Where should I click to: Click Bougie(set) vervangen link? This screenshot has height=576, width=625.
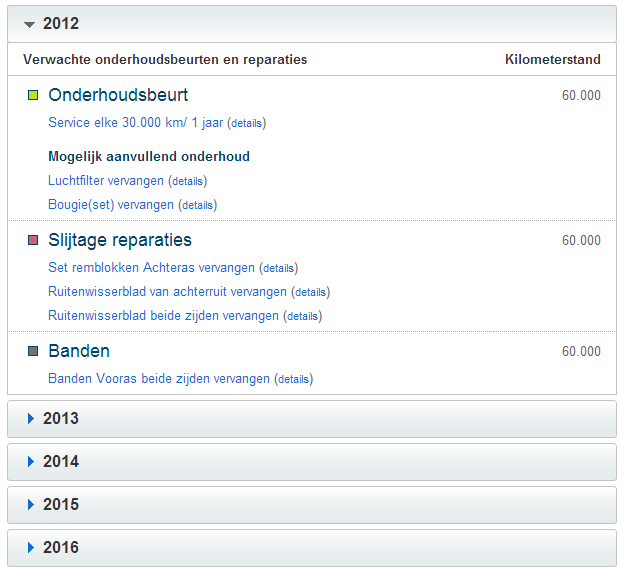[111, 205]
